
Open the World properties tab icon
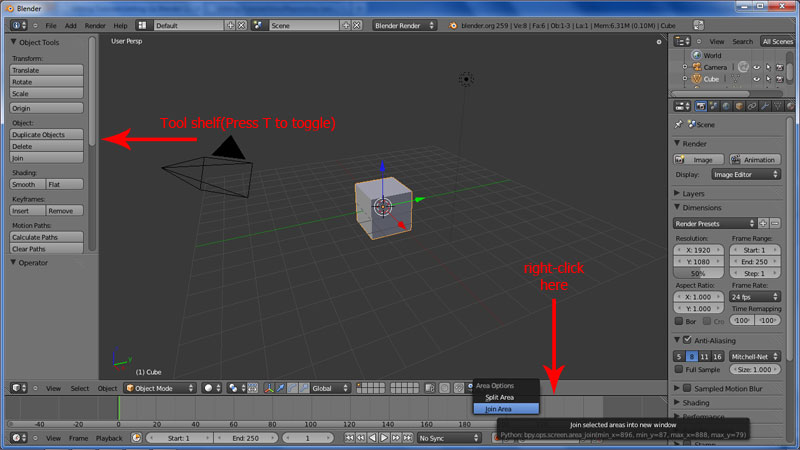coord(726,105)
